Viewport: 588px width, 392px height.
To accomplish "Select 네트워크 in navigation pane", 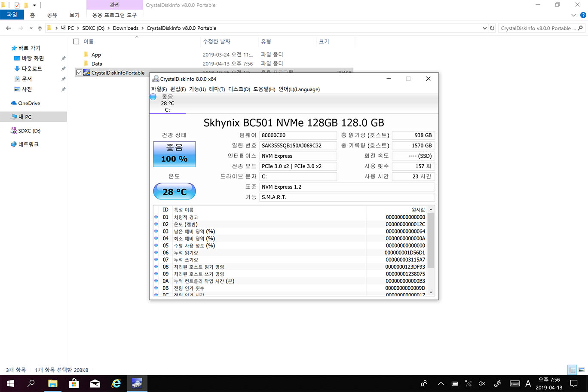I will point(28,144).
